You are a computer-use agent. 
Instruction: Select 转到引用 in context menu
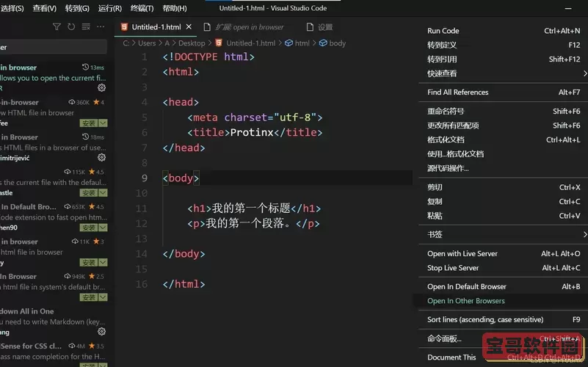point(503,59)
